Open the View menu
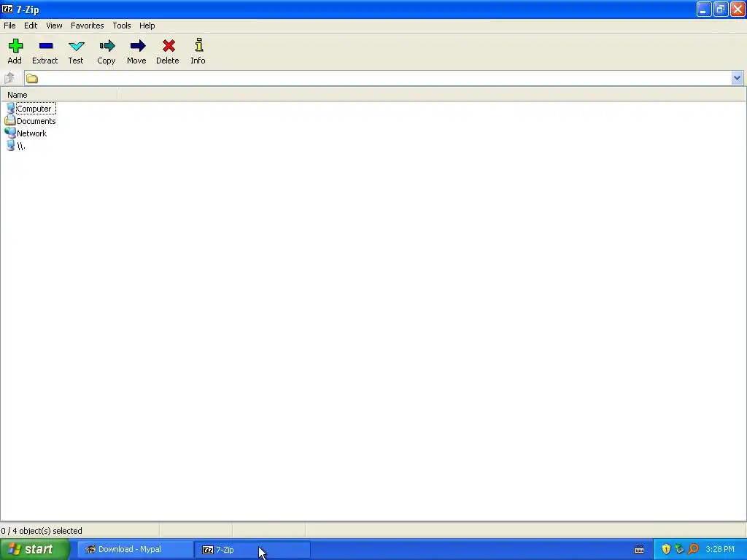Viewport: 747px width, 560px height. point(54,26)
